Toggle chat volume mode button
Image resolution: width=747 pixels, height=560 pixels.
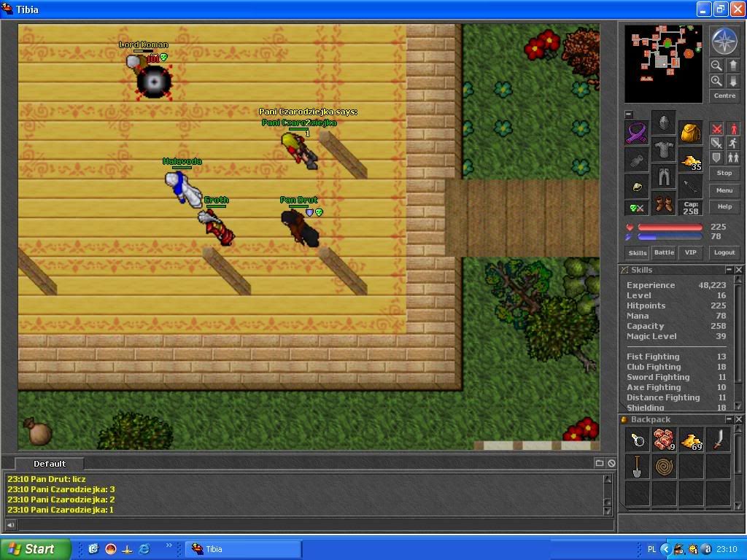10,525
